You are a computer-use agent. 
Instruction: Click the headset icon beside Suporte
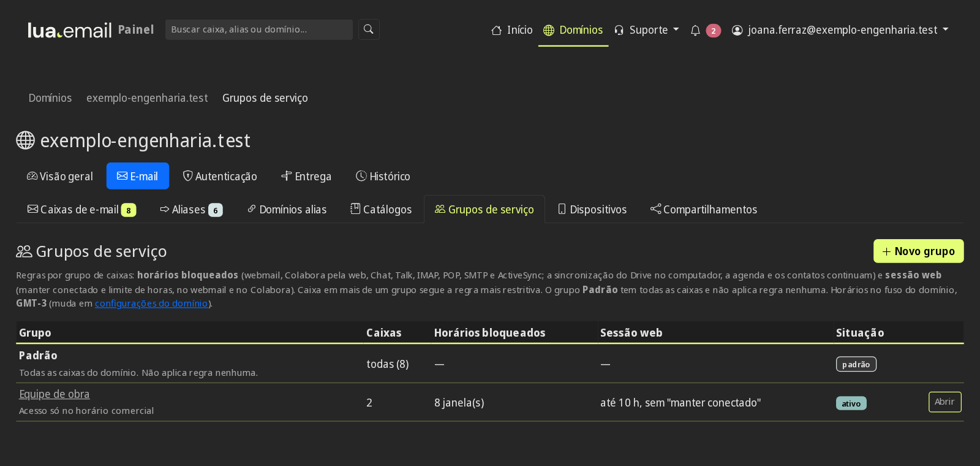pos(619,30)
